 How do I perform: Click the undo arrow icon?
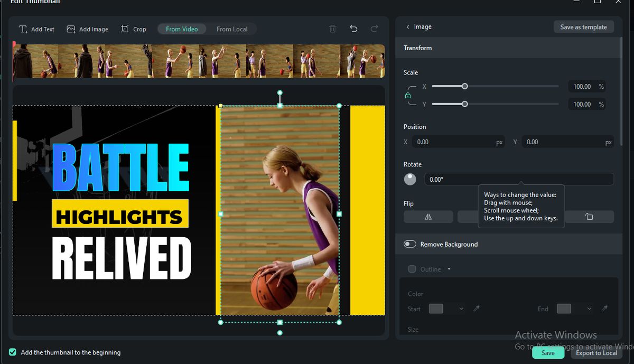pos(353,29)
